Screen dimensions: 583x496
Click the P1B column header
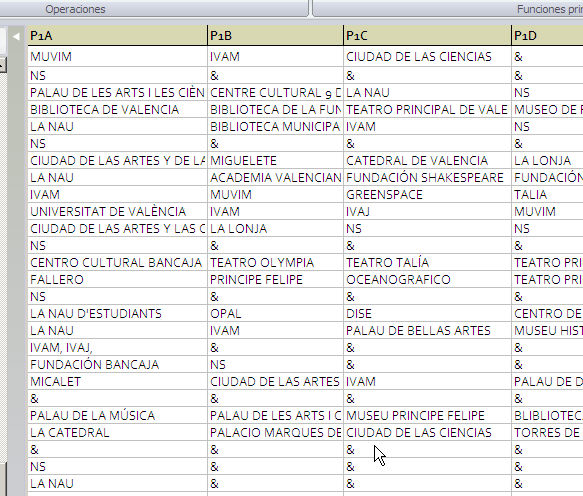pyautogui.click(x=276, y=36)
